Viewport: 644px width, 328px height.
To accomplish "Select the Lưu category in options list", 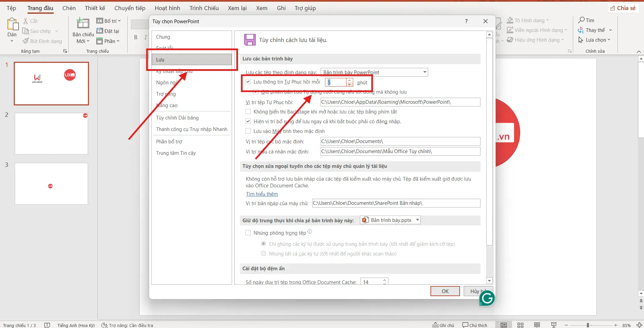I will (192, 59).
